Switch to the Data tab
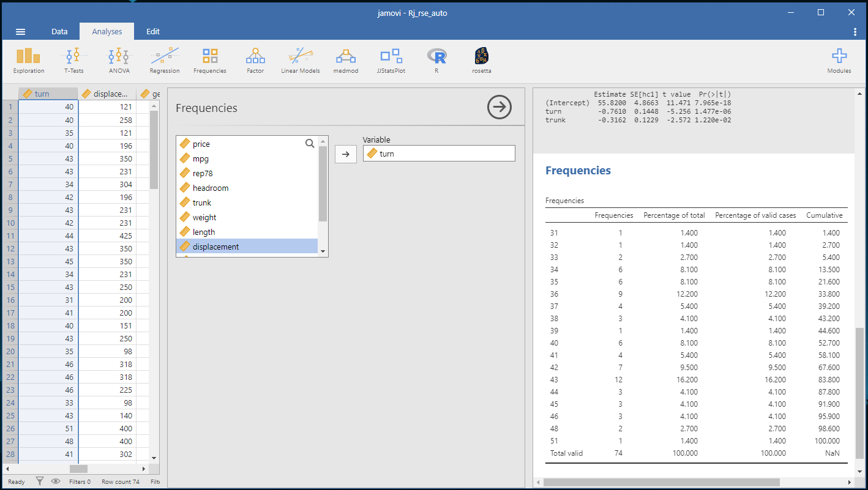868x490 pixels. pos(59,32)
